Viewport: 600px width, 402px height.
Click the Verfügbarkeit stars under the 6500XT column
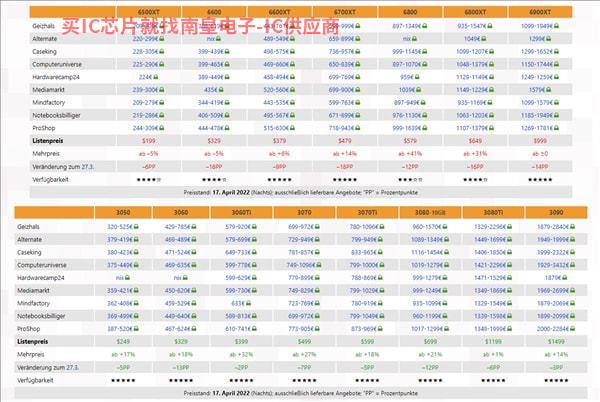[x=149, y=179]
